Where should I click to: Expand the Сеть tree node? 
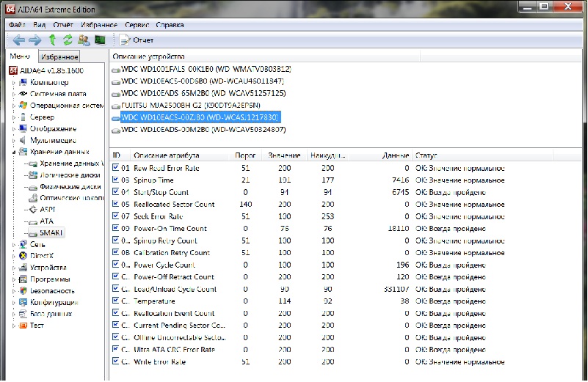click(x=13, y=244)
